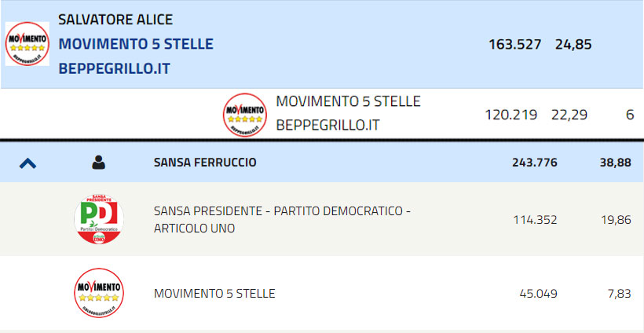The height and width of the screenshot is (333, 644).
Task: Click the bold MOVIMENTO 5 STELLE heading
Action: click(x=136, y=44)
